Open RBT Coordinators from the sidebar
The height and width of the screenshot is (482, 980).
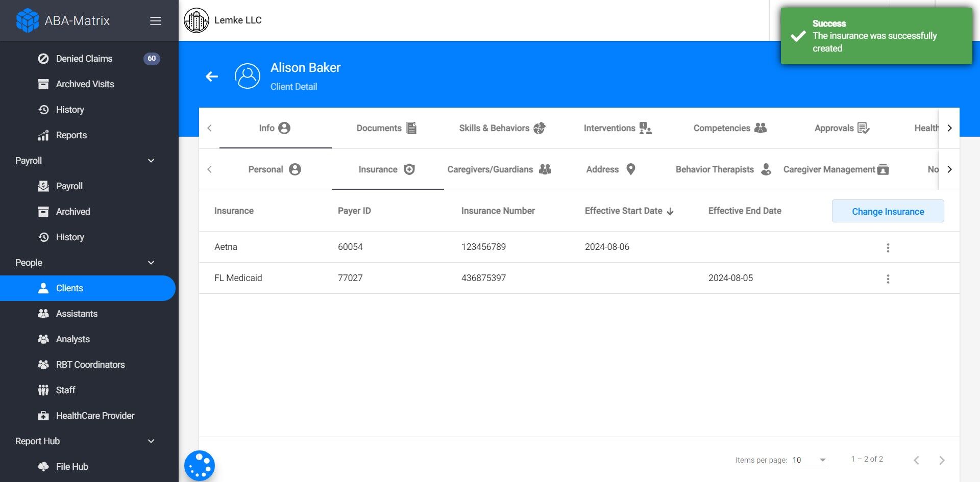tap(90, 365)
